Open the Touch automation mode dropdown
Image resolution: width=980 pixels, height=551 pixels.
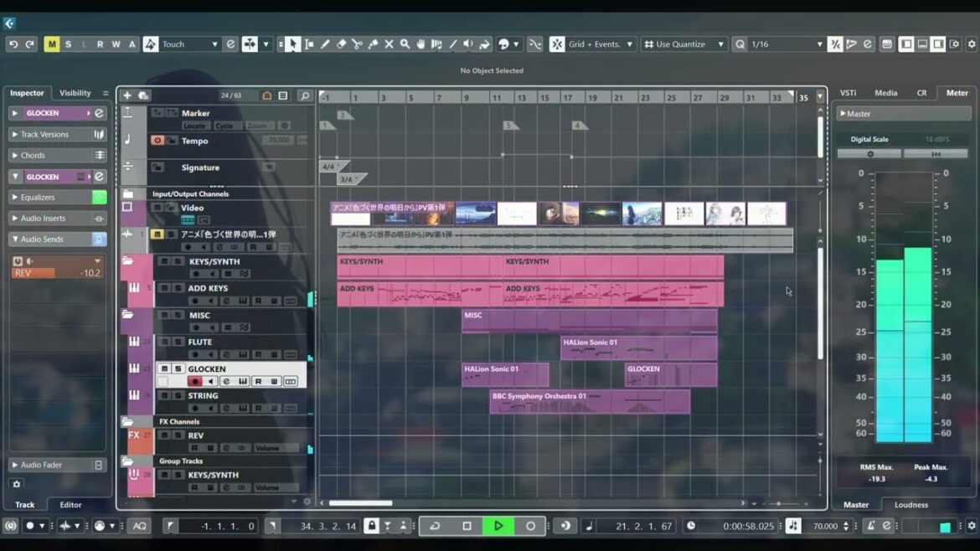tap(189, 44)
